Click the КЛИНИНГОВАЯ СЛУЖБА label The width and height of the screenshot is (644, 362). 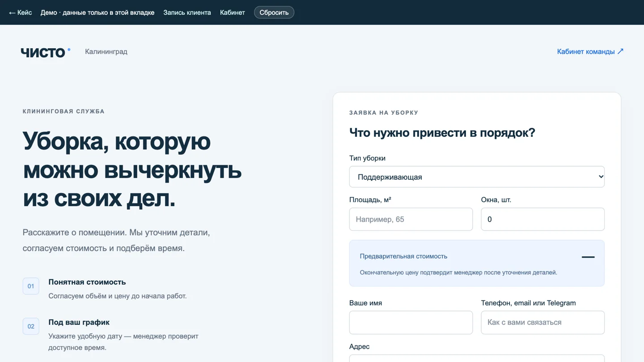(x=64, y=111)
